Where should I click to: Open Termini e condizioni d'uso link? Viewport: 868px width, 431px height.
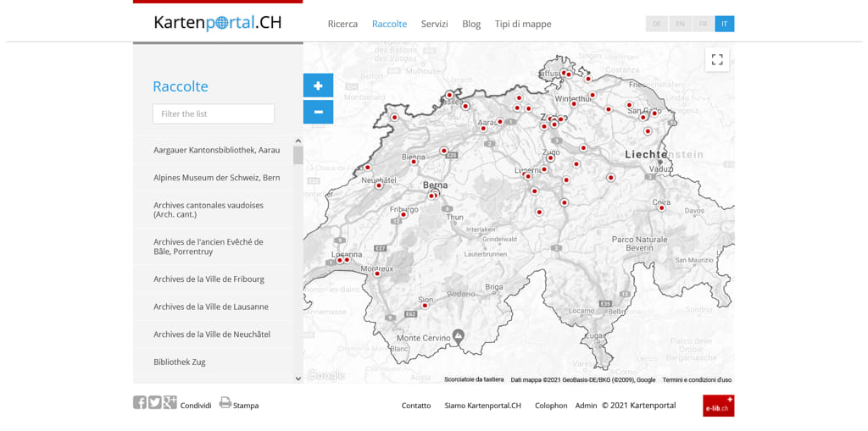(697, 380)
